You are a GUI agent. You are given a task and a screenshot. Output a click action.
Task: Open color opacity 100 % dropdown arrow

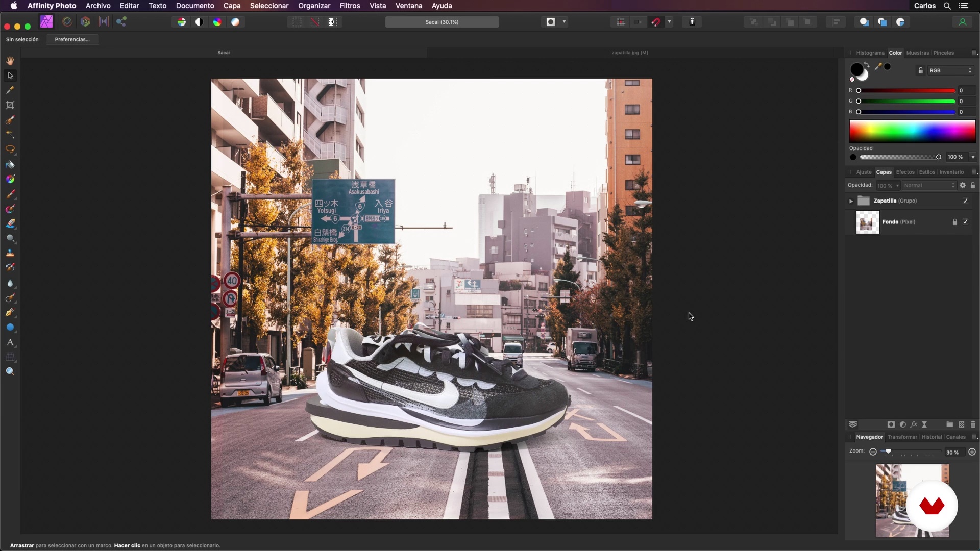[x=973, y=157]
